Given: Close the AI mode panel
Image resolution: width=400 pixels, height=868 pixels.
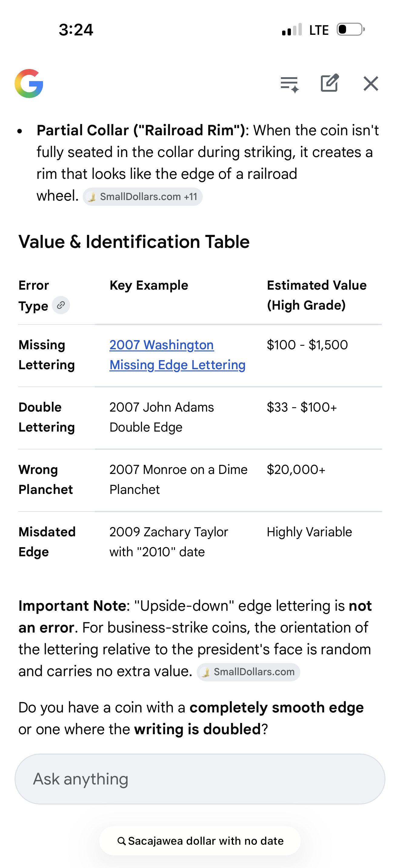Looking at the screenshot, I should point(371,84).
